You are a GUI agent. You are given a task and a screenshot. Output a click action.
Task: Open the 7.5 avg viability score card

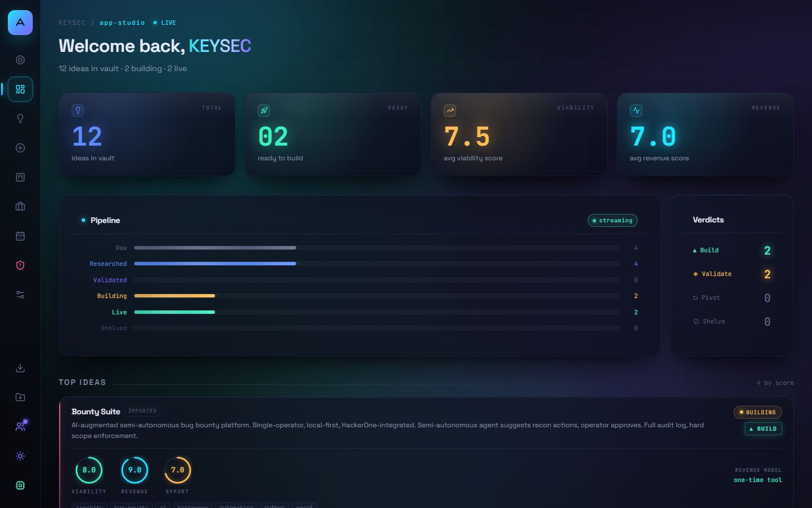[x=519, y=134]
